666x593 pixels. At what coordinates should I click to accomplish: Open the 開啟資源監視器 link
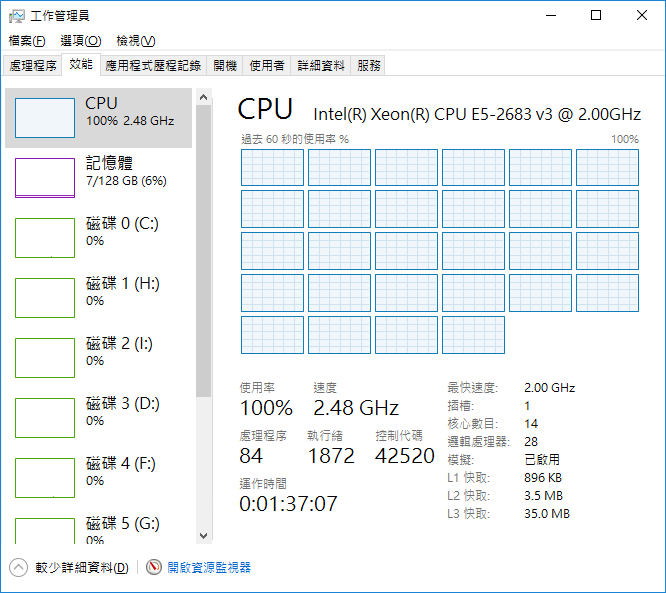point(209,568)
